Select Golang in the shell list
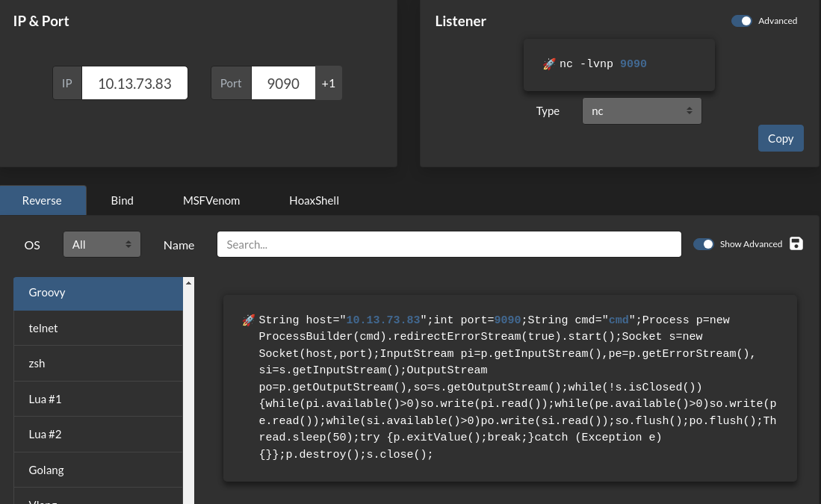The image size is (821, 504). tap(99, 470)
